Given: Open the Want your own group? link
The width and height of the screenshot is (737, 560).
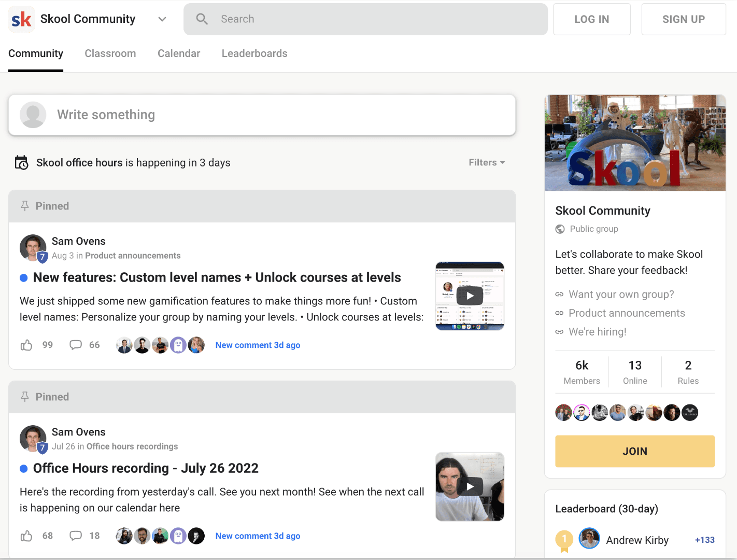Looking at the screenshot, I should tap(621, 295).
